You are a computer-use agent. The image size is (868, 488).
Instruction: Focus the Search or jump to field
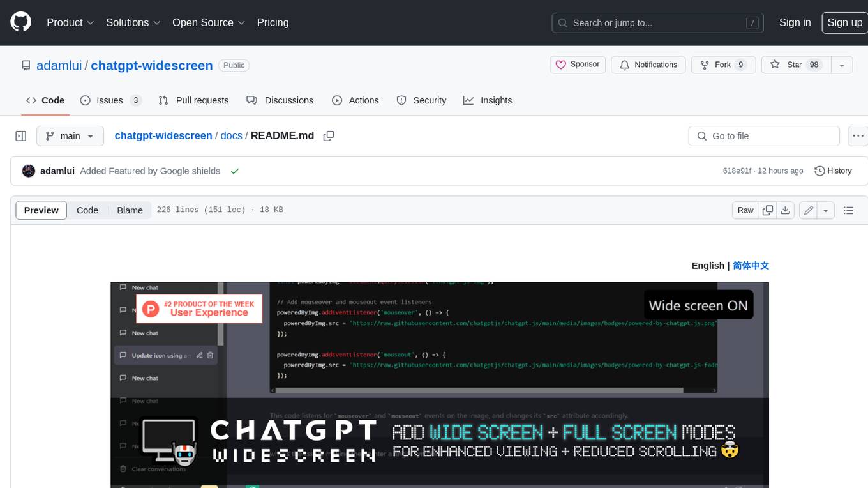pyautogui.click(x=658, y=22)
